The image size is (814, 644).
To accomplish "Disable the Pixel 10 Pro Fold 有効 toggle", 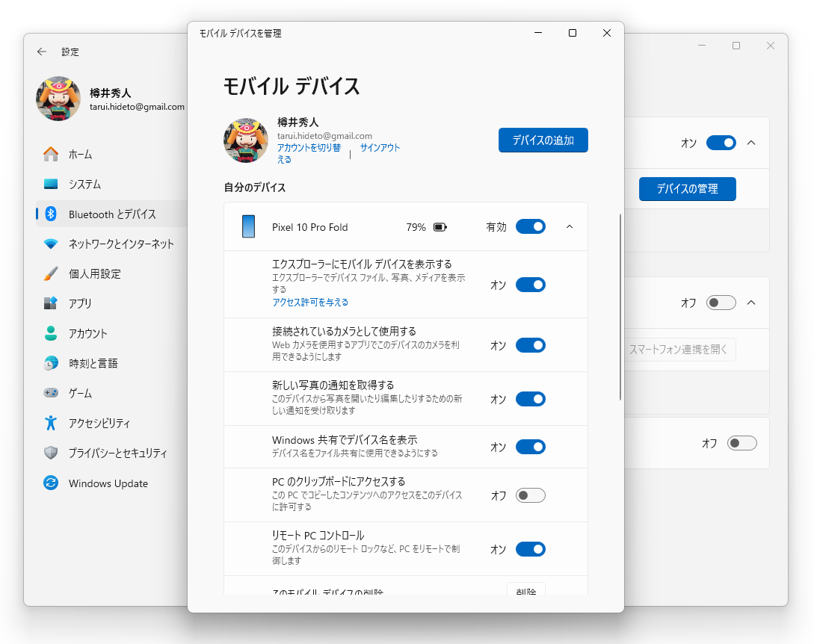I will (531, 227).
